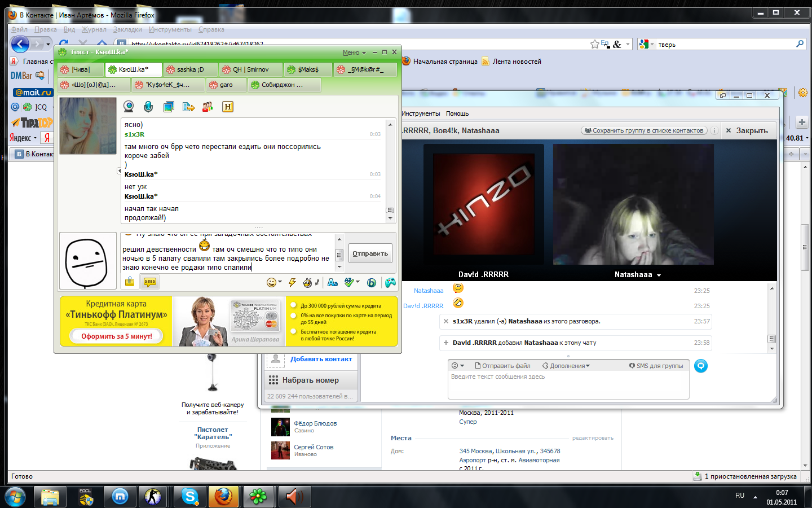Click Добавить контакт in Skype

321,359
